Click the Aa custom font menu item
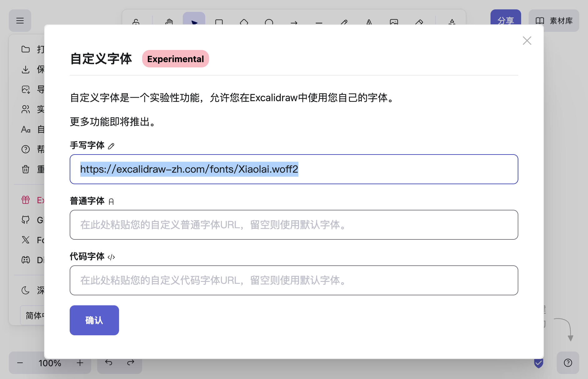 [30, 129]
